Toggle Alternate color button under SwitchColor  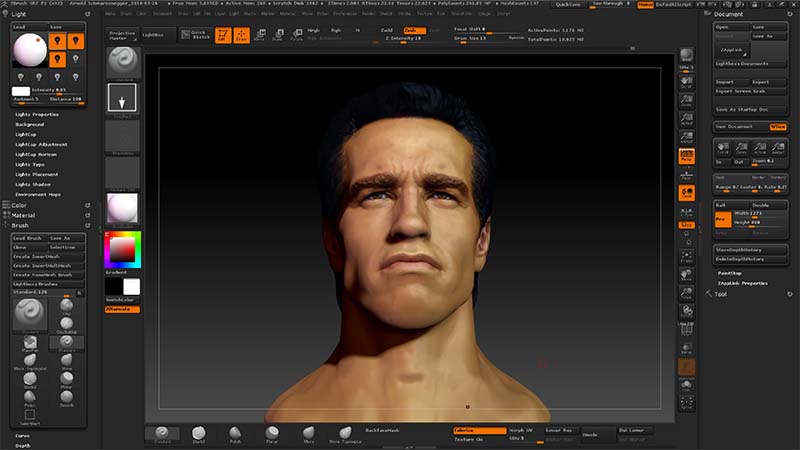(122, 309)
